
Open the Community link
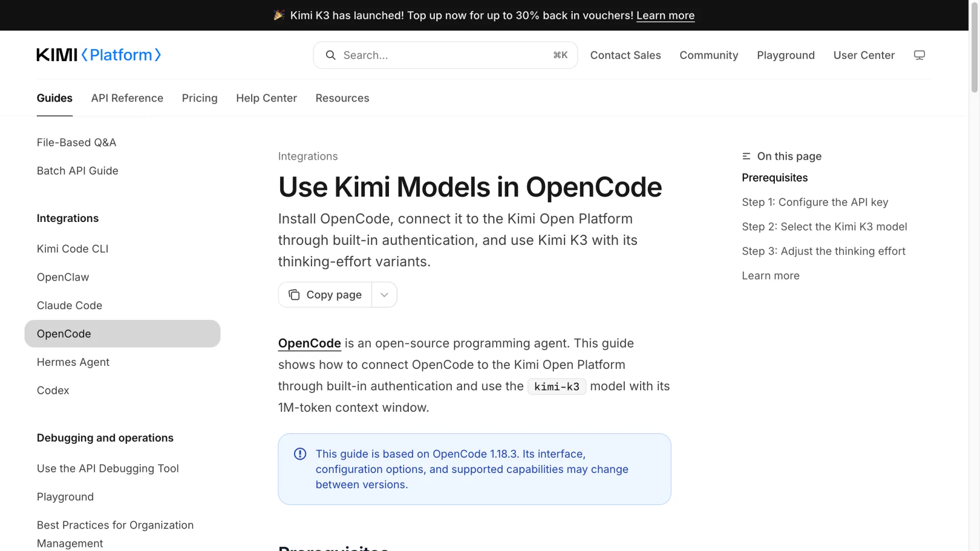pos(709,55)
